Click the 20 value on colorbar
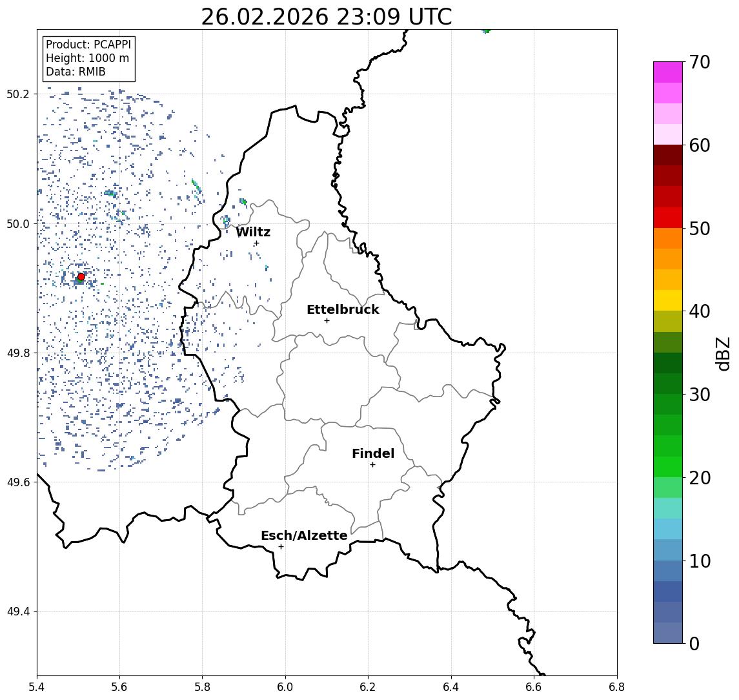 pos(700,477)
